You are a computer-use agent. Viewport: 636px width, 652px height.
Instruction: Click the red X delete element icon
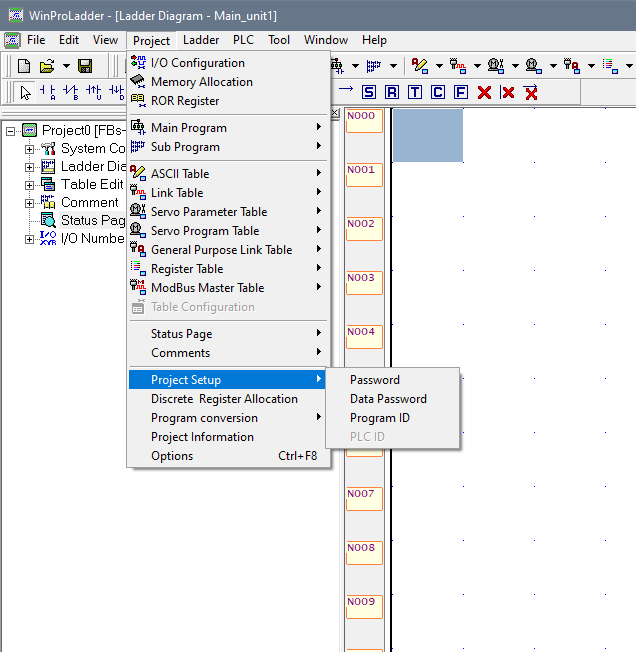pos(484,92)
